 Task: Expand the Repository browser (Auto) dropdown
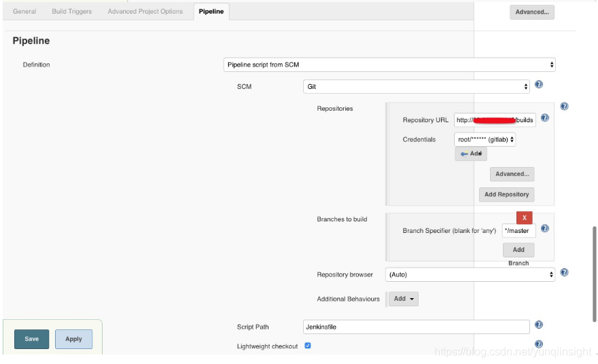pyautogui.click(x=470, y=275)
